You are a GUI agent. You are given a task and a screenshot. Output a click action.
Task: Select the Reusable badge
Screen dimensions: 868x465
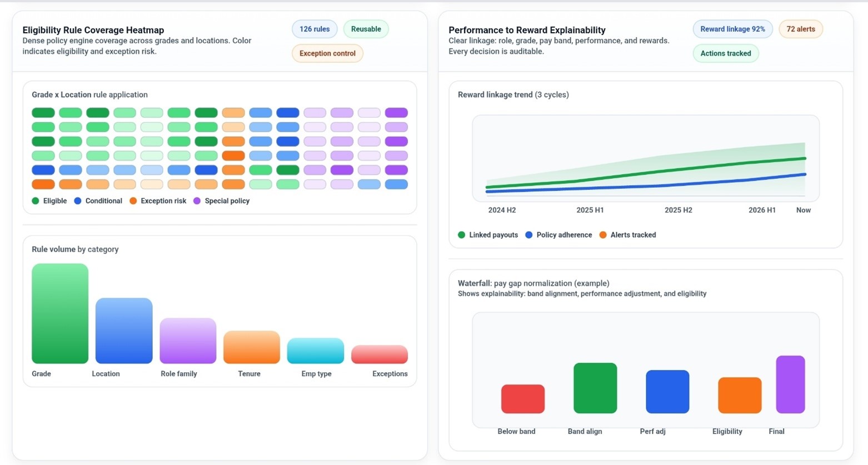(x=366, y=29)
